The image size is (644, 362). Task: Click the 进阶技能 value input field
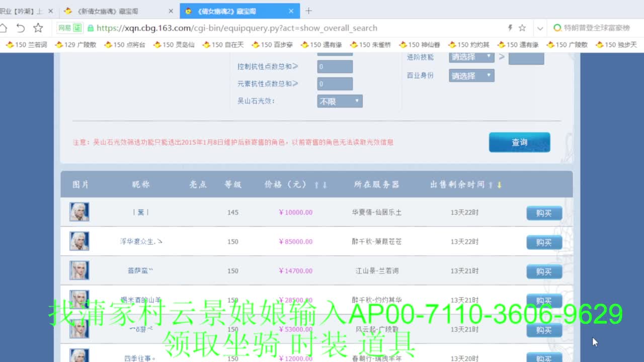tap(526, 57)
